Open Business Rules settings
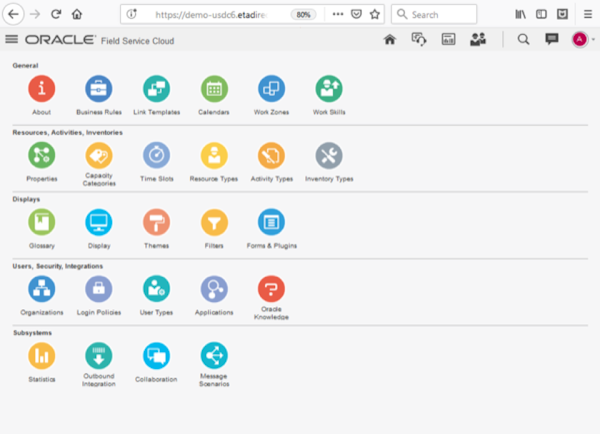This screenshot has width=600, height=434. 99,89
